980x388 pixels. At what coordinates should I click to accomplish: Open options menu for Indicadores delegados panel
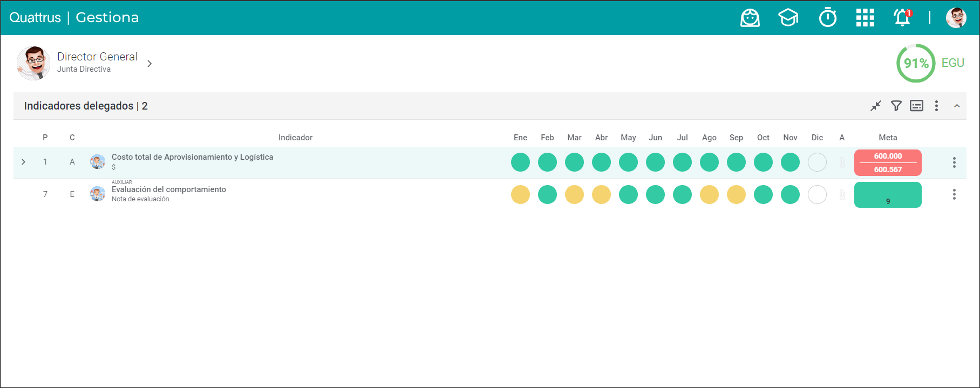pos(936,106)
